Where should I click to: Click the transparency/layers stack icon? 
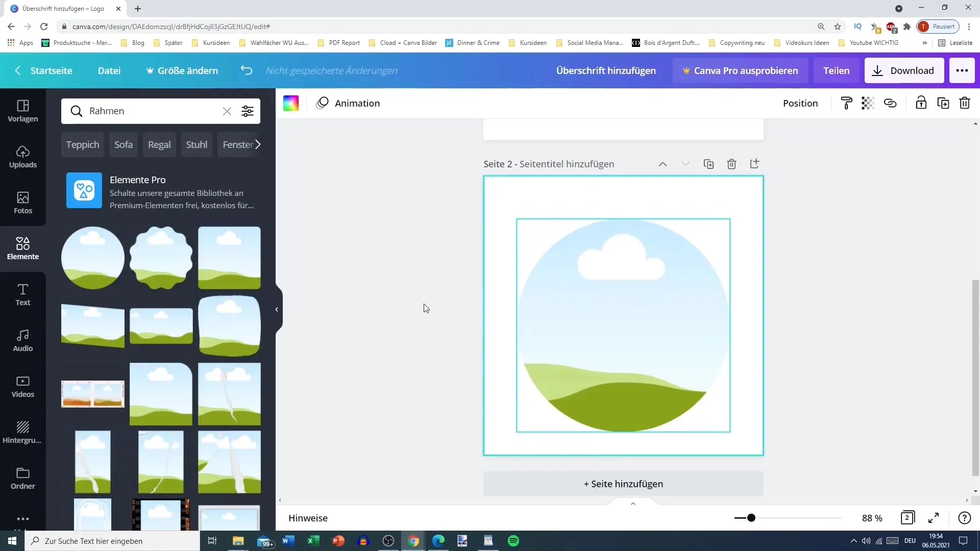pyautogui.click(x=868, y=103)
